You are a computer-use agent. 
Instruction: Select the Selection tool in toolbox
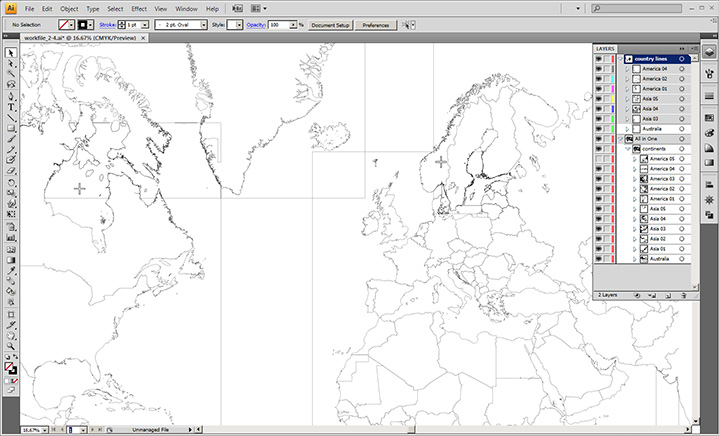pos(11,52)
